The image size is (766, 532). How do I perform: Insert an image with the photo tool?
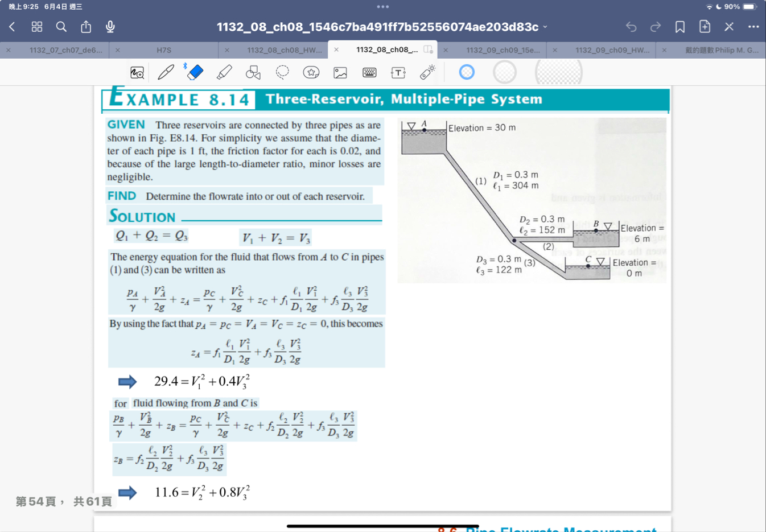pos(340,72)
